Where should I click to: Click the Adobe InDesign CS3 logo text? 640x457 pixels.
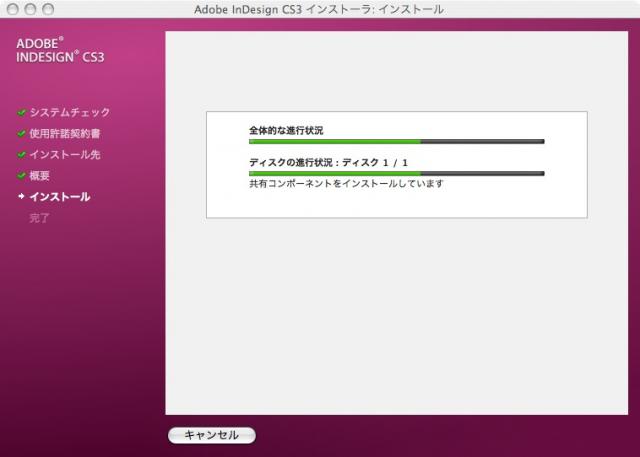[x=60, y=51]
